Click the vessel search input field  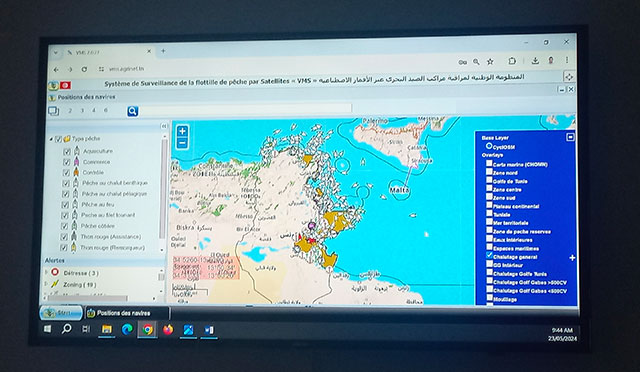tap(245, 109)
